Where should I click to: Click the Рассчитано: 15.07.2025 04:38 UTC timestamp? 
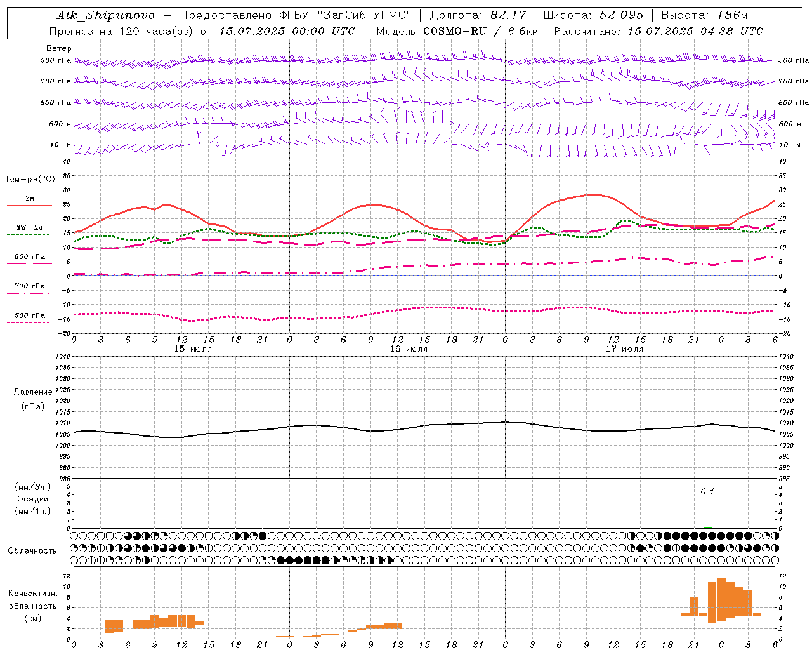(658, 31)
